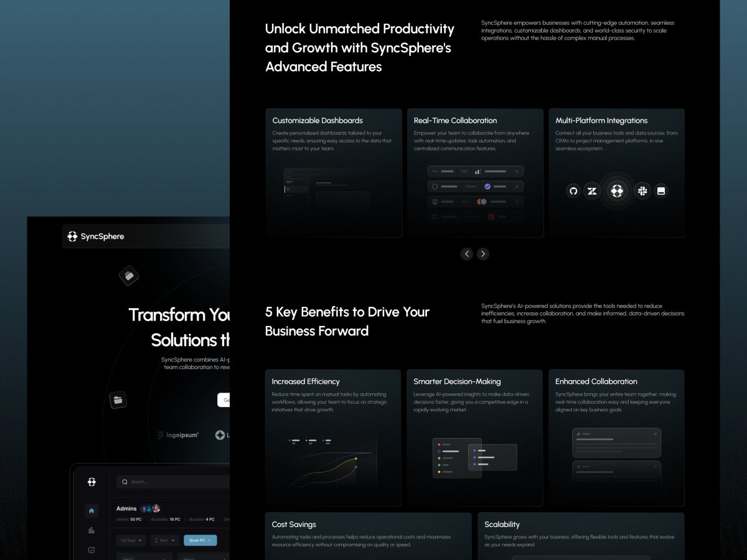The width and height of the screenshot is (747, 560).
Task: Select the Zendesk integration icon
Action: pyautogui.click(x=592, y=191)
